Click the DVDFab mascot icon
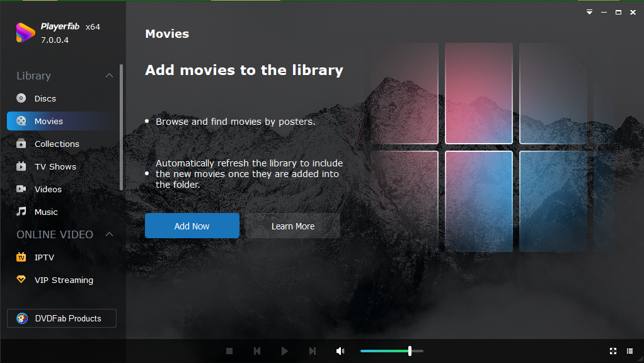The width and height of the screenshot is (644, 363). (22, 318)
